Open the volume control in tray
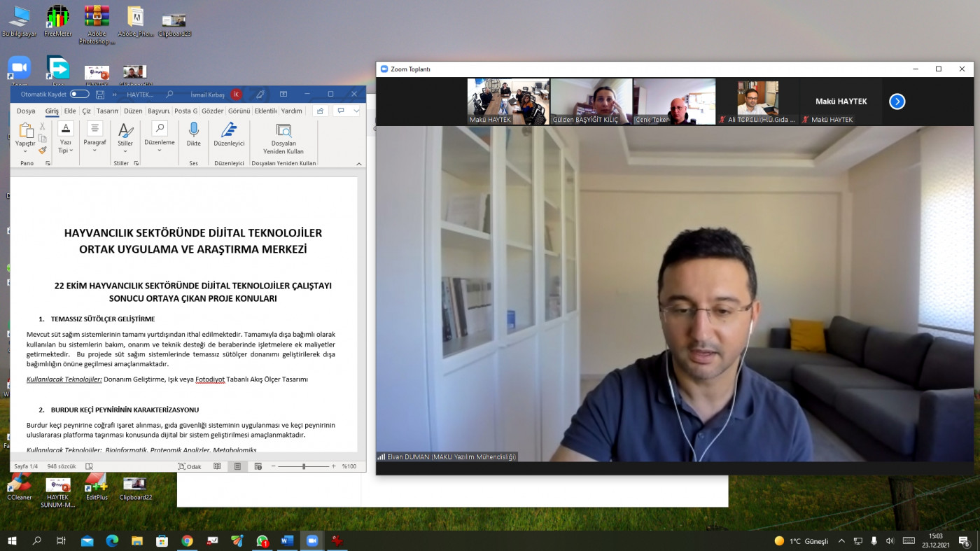 [890, 540]
